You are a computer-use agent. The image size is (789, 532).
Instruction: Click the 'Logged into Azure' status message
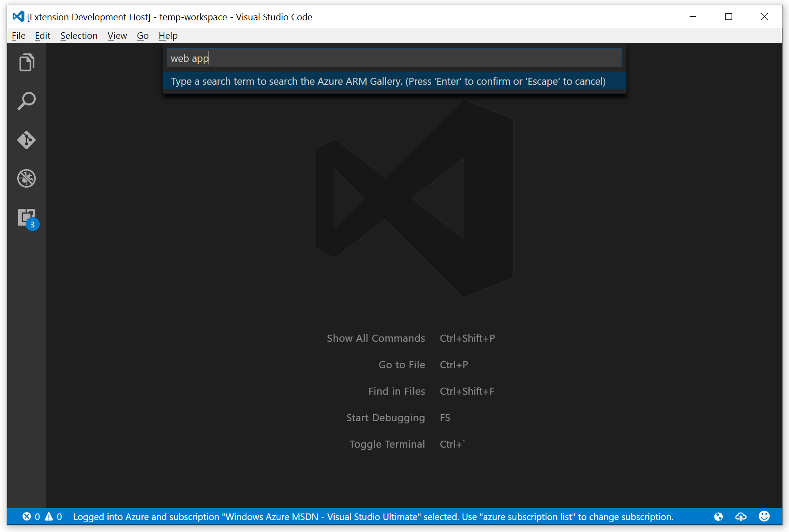point(373,517)
